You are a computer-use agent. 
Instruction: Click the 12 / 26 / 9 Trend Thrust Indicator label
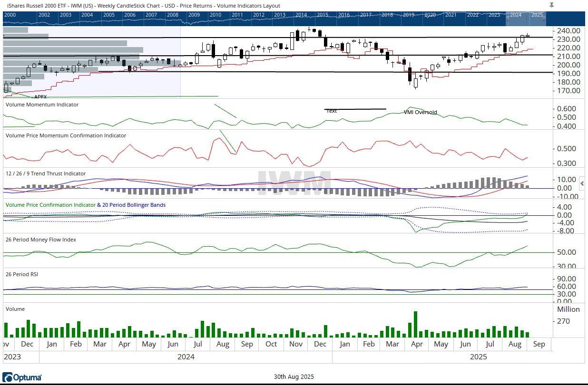(x=46, y=174)
